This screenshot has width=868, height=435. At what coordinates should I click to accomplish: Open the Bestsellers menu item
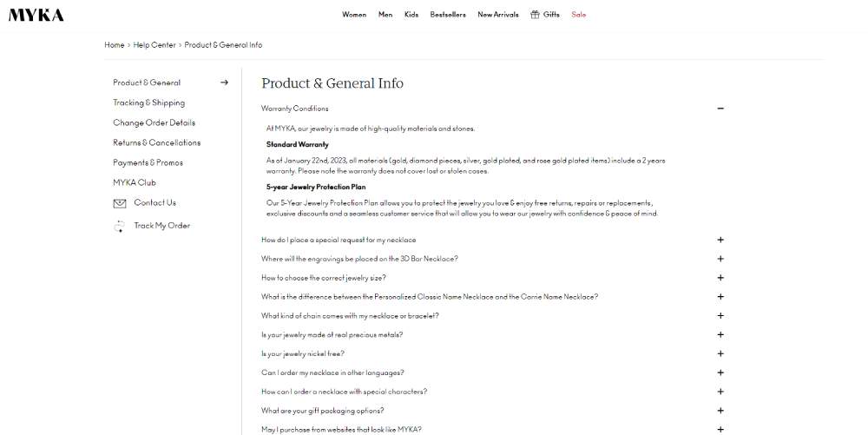pos(448,15)
